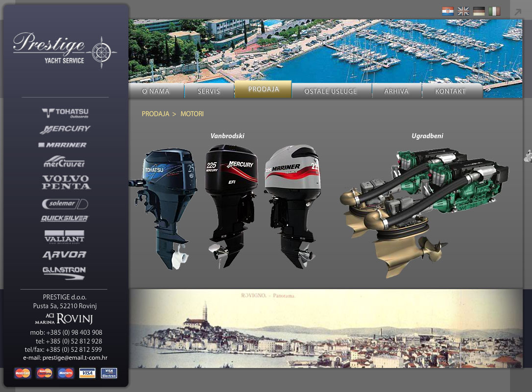Viewport: 532px width, 392px height.
Task: Click the Italian flag icon
Action: pyautogui.click(x=494, y=11)
